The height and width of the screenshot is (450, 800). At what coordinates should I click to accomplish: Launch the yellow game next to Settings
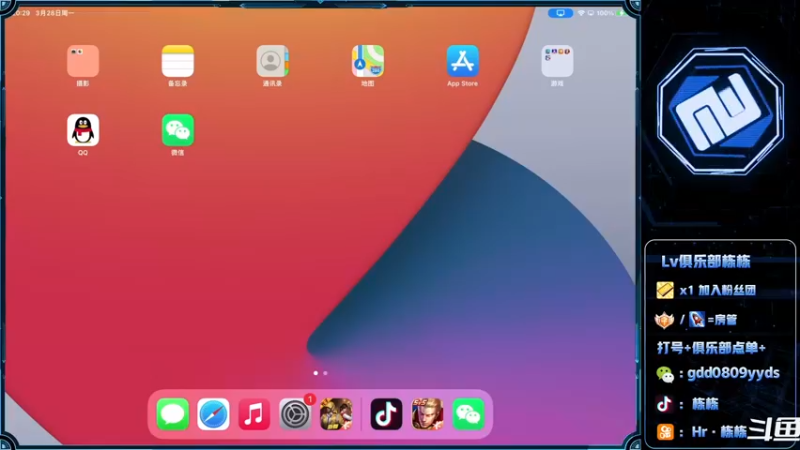[336, 414]
